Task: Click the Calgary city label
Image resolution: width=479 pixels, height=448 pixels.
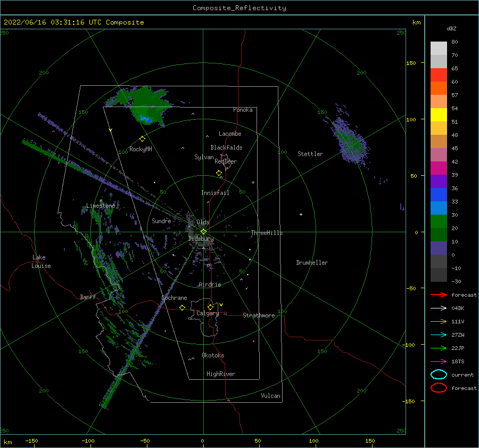Action: pos(208,313)
